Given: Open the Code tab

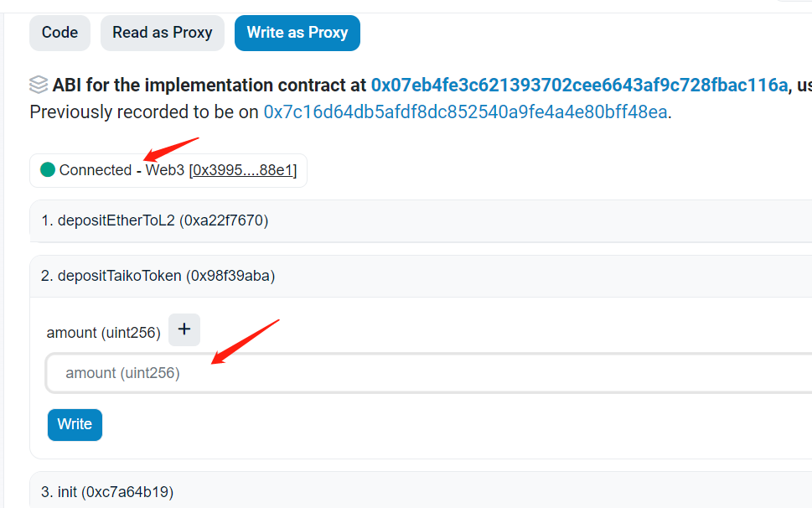Looking at the screenshot, I should coord(59,33).
